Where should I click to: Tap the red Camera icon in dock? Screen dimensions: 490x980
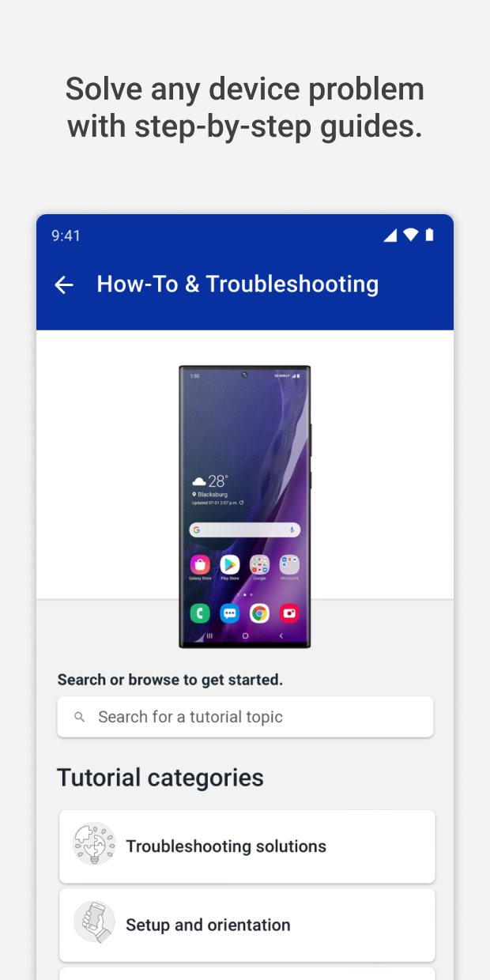(x=289, y=612)
